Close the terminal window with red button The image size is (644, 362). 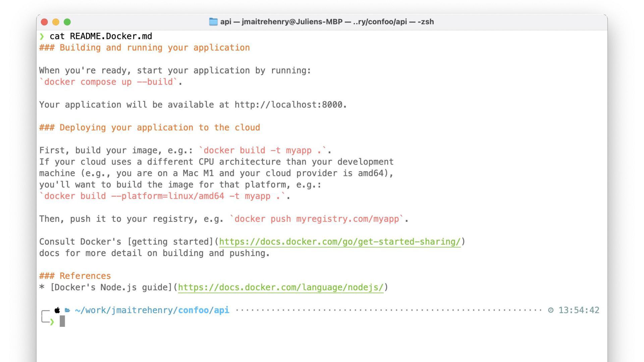[44, 22]
